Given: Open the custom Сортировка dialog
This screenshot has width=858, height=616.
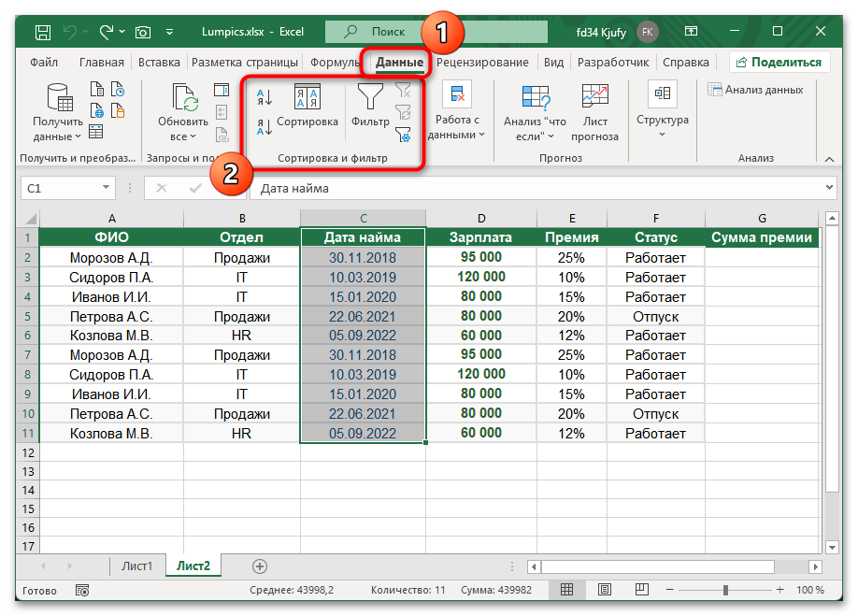Looking at the screenshot, I should click(307, 106).
